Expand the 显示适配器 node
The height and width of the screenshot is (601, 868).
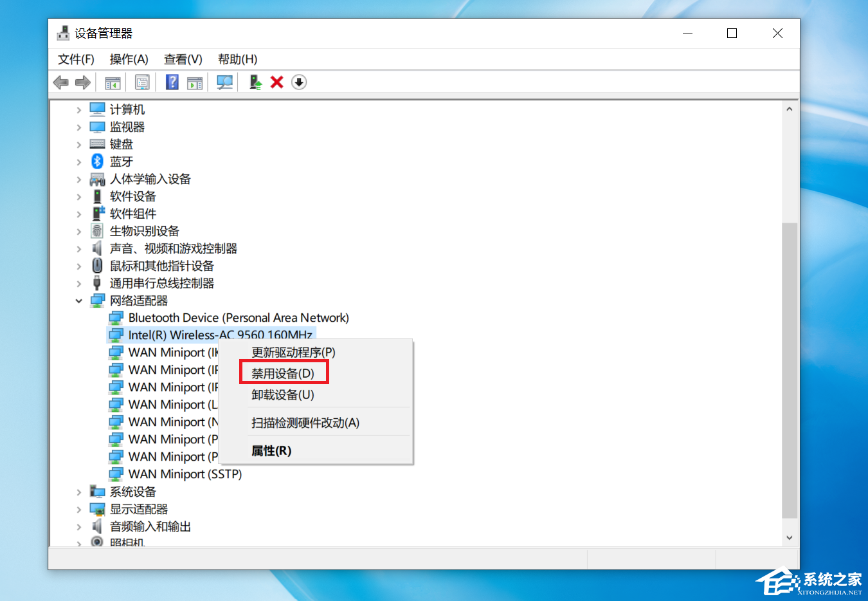point(79,510)
